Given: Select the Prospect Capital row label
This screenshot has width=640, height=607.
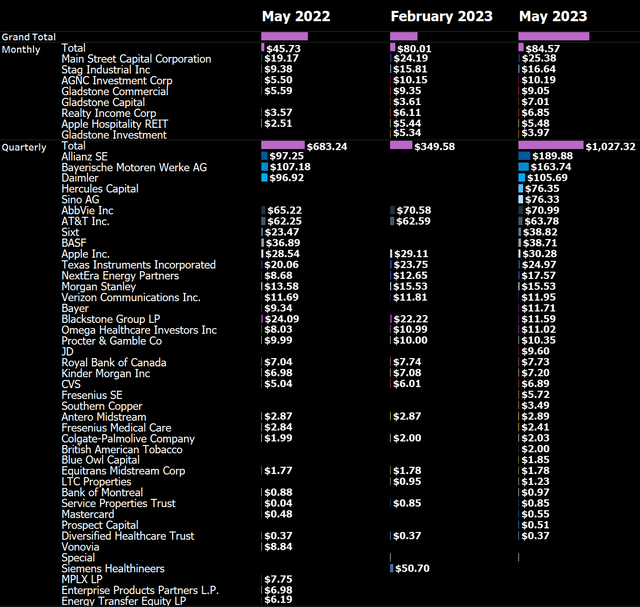Looking at the screenshot, I should (x=100, y=525).
